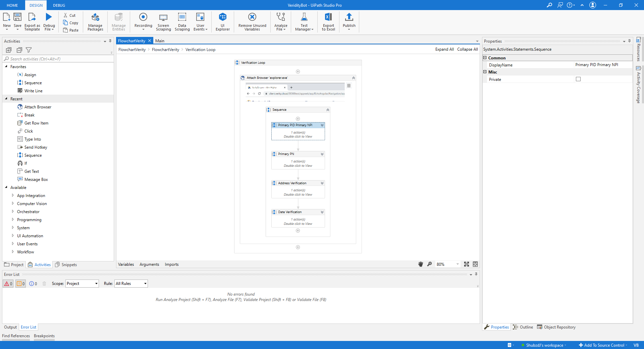Viewport: 644px width, 349px height.
Task: Switch to the Outline tab
Action: [523, 327]
